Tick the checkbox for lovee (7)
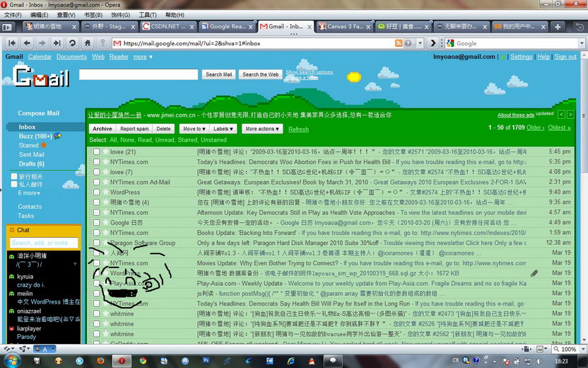This screenshot has height=368, width=588. point(96,172)
